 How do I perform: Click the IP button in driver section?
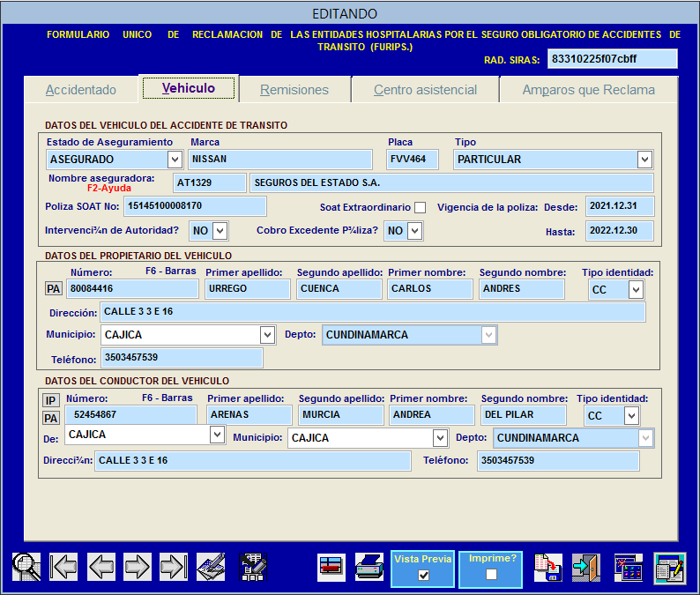click(x=50, y=400)
